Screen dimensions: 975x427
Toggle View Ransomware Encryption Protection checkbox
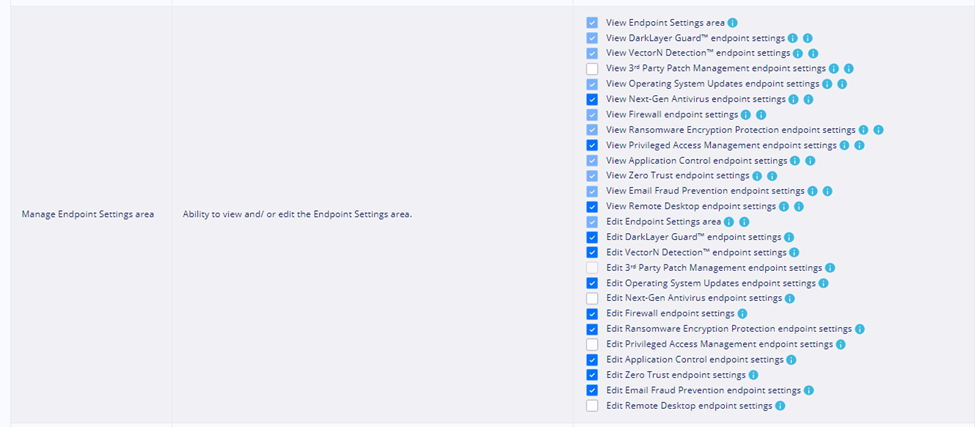tap(592, 130)
